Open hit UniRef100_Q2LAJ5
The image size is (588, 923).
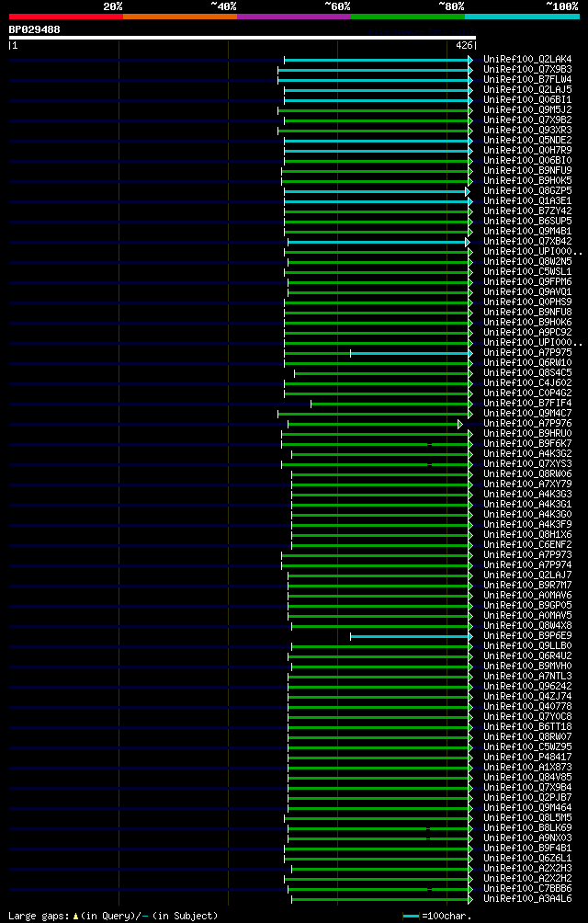coord(526,89)
